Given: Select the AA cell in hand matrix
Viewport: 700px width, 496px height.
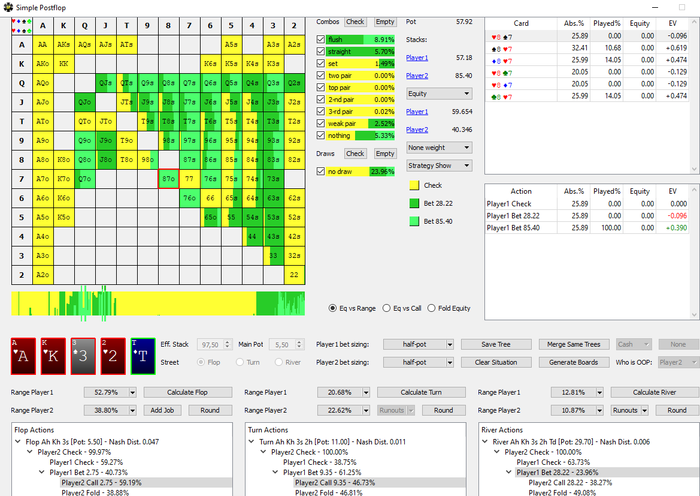Looking at the screenshot, I should coord(42,45).
